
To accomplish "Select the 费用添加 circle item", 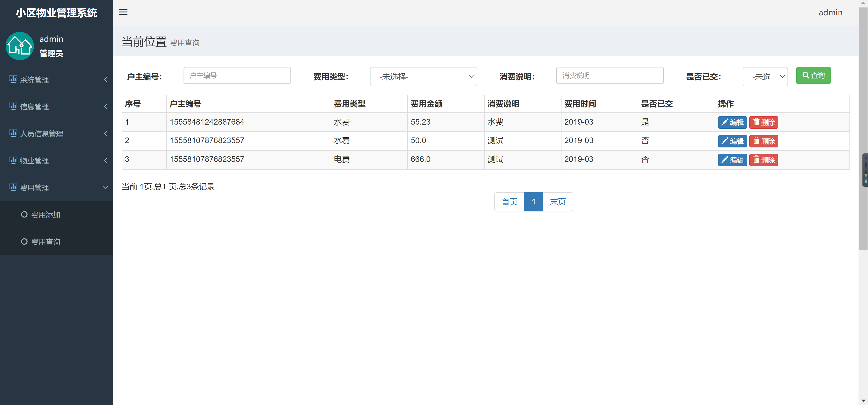I will (x=24, y=214).
